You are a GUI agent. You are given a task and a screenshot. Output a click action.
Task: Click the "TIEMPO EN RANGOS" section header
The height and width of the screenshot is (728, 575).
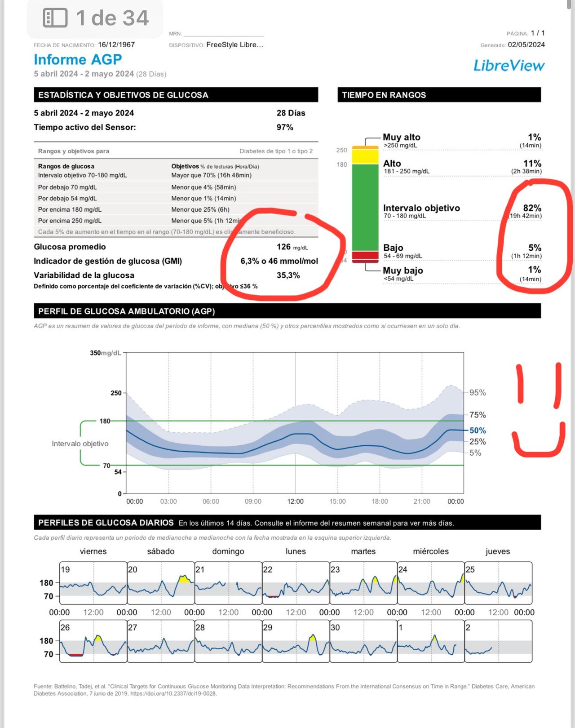[x=438, y=95]
